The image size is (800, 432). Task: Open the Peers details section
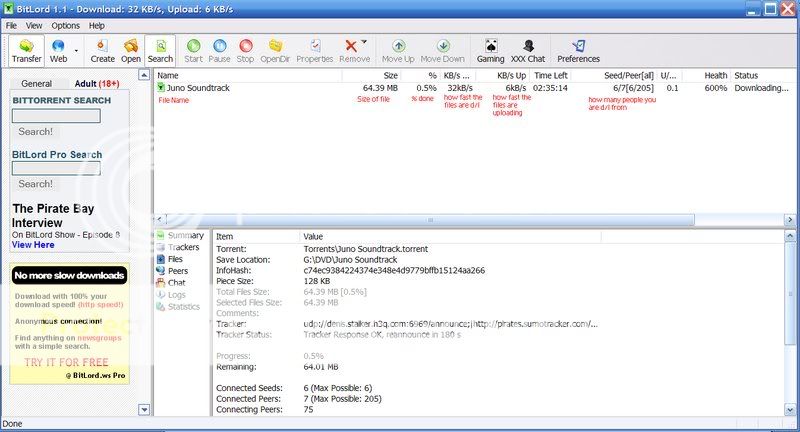172,271
